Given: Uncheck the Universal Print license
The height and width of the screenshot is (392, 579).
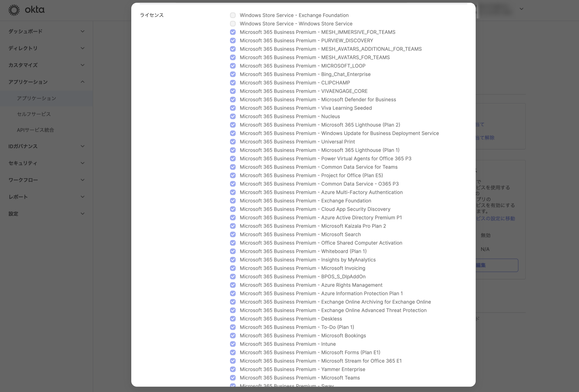Looking at the screenshot, I should tap(233, 142).
